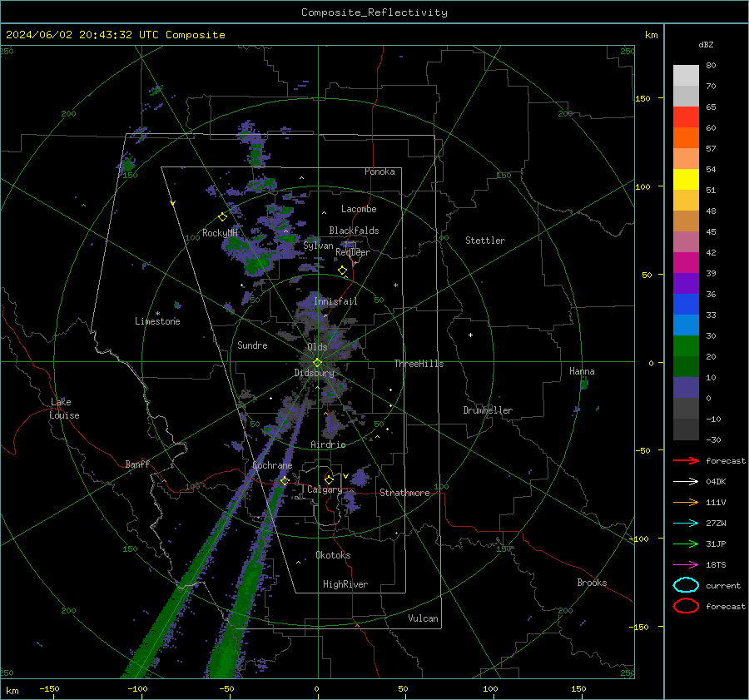Click the green 31JP arrow icon

click(686, 544)
